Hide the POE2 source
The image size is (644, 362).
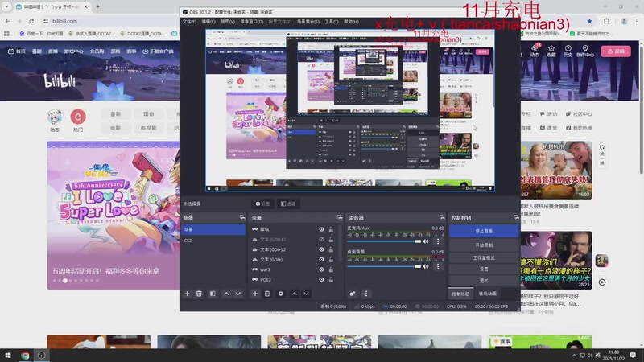point(321,279)
